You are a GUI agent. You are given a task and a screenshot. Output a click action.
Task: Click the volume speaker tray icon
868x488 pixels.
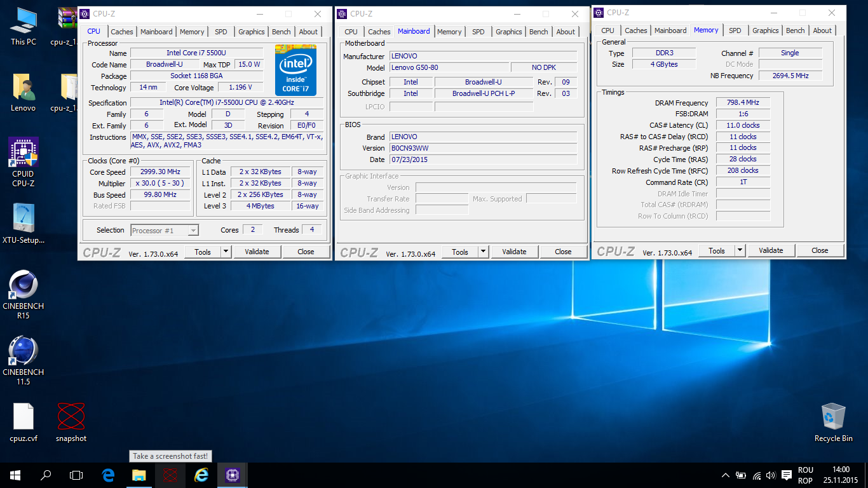[x=771, y=475]
